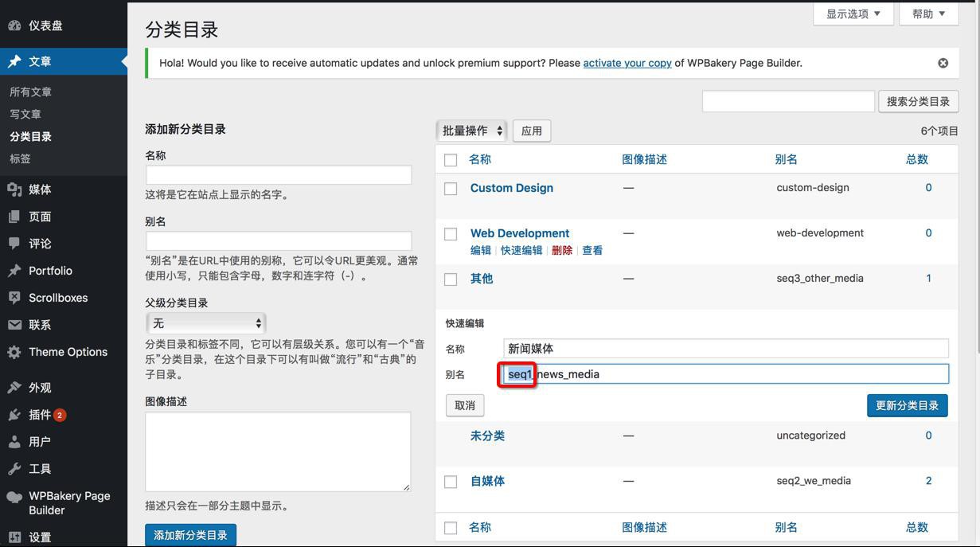
Task: Click the Users person icon
Action: (14, 442)
